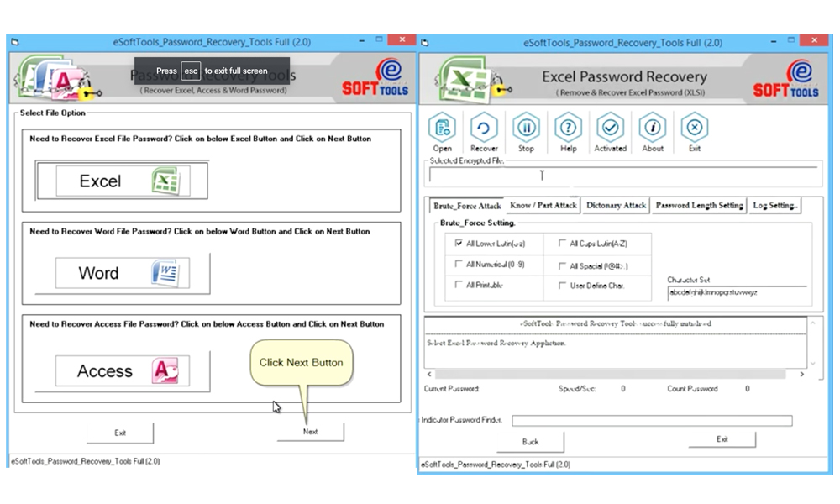840x504 pixels.
Task: Switch to the Dictonary Attack tab
Action: (x=616, y=205)
